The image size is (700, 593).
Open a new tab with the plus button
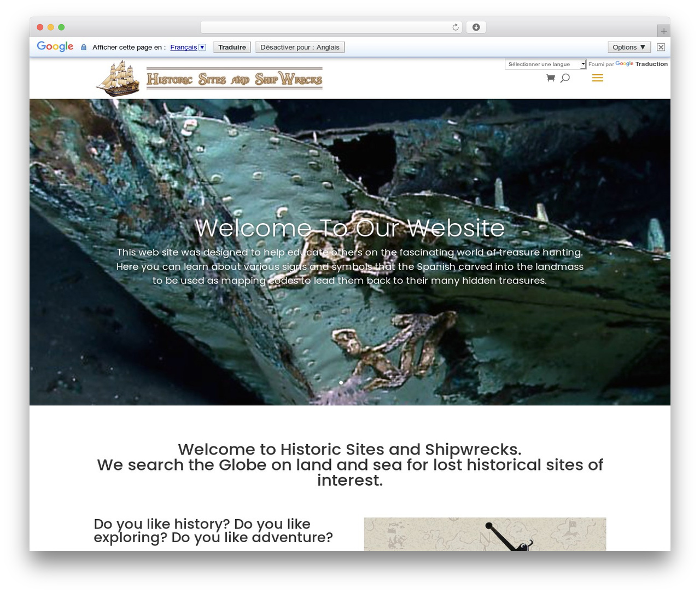coord(663,31)
